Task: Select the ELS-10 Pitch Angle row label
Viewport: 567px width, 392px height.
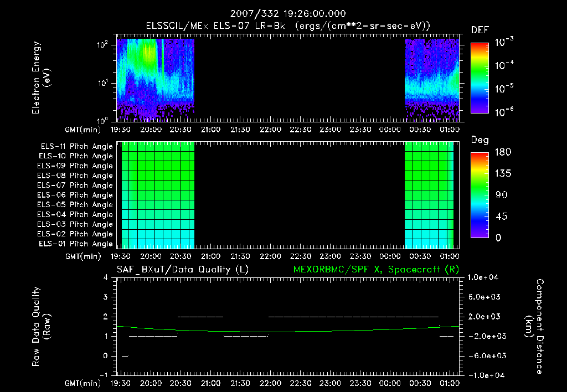Action: click(75, 156)
